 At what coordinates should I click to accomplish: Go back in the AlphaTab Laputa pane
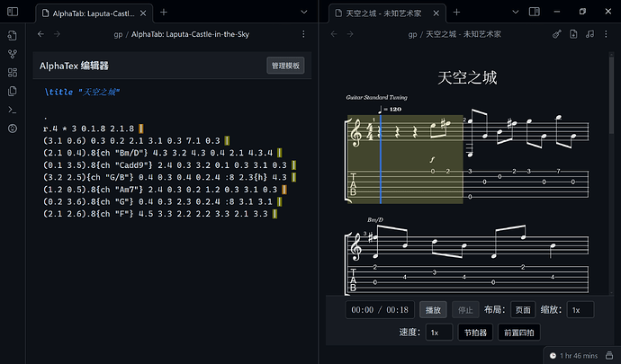(x=40, y=34)
